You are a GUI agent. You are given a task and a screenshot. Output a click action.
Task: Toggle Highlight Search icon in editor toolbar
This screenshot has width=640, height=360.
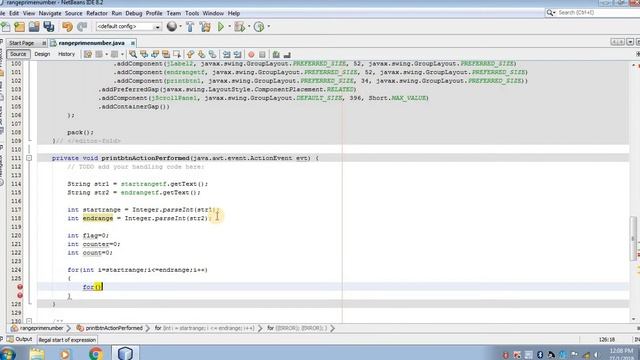point(166,54)
